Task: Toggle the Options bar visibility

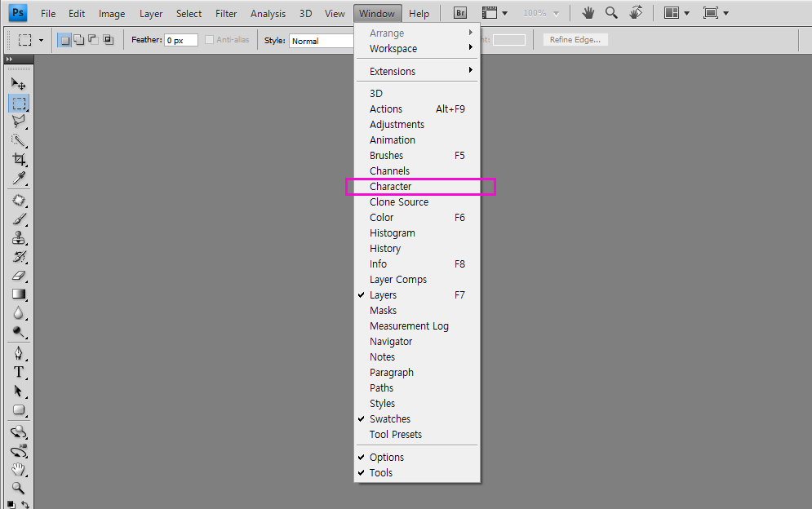Action: click(417, 458)
